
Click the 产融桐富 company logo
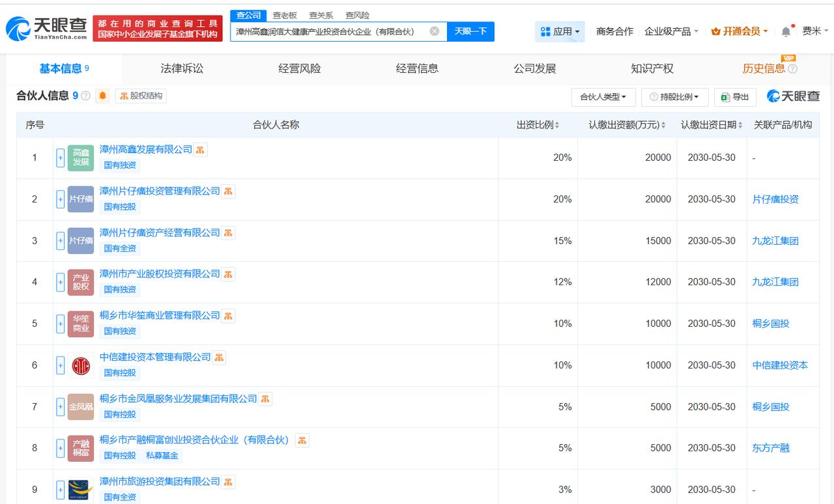click(x=81, y=448)
